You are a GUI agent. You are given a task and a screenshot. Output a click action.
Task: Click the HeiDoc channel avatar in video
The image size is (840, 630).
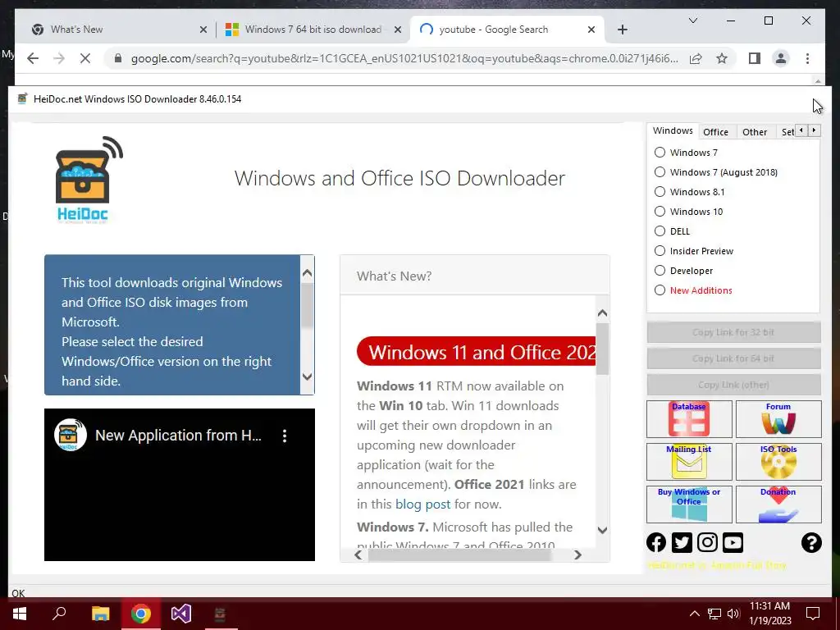tap(71, 435)
